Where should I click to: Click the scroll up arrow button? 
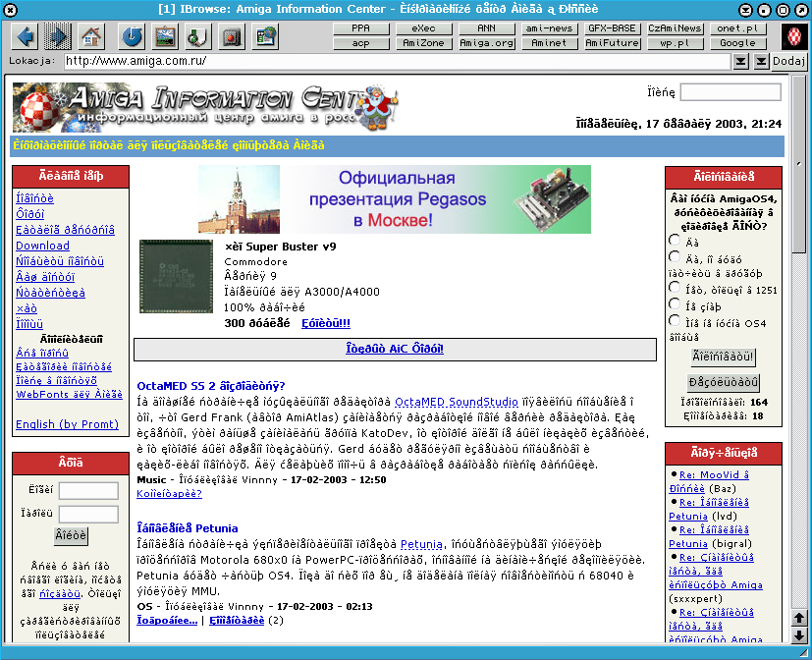coord(798,618)
